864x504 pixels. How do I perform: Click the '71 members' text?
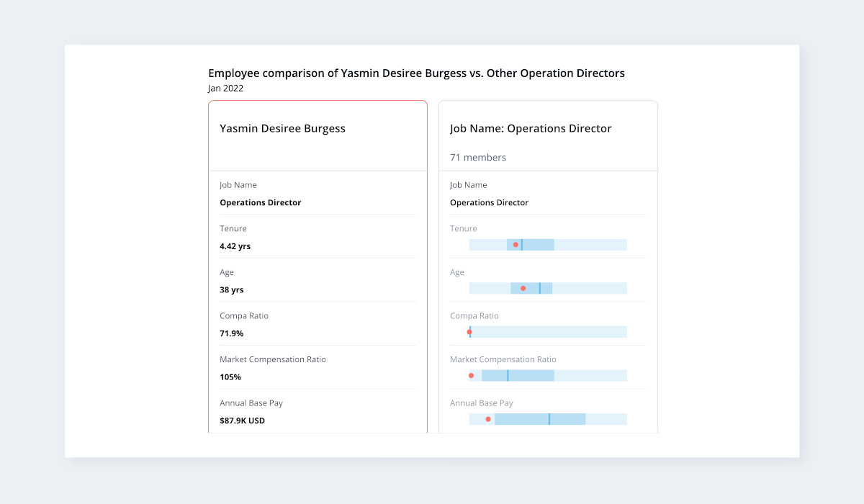click(x=478, y=158)
